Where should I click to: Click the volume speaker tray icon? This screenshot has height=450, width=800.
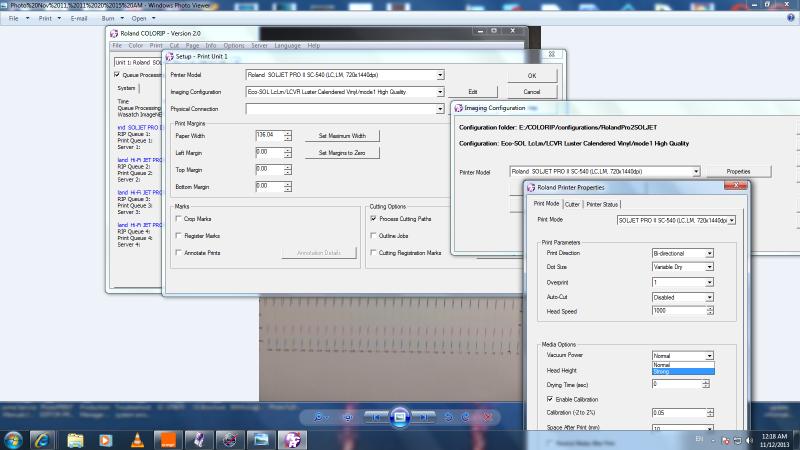[x=749, y=440]
